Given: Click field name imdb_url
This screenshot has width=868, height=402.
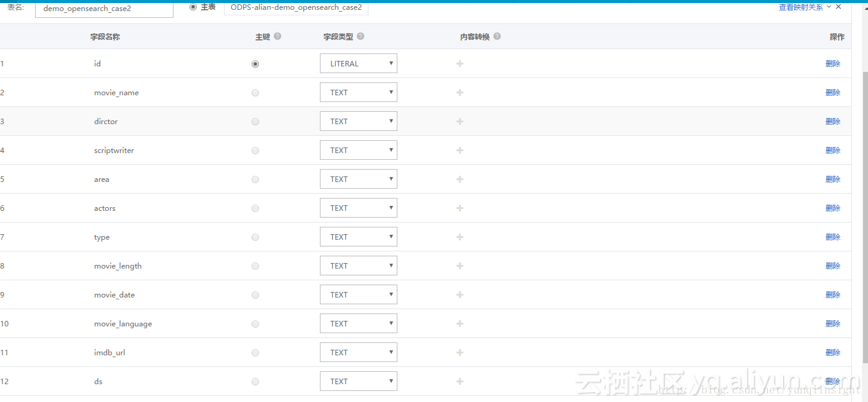Looking at the screenshot, I should 109,353.
